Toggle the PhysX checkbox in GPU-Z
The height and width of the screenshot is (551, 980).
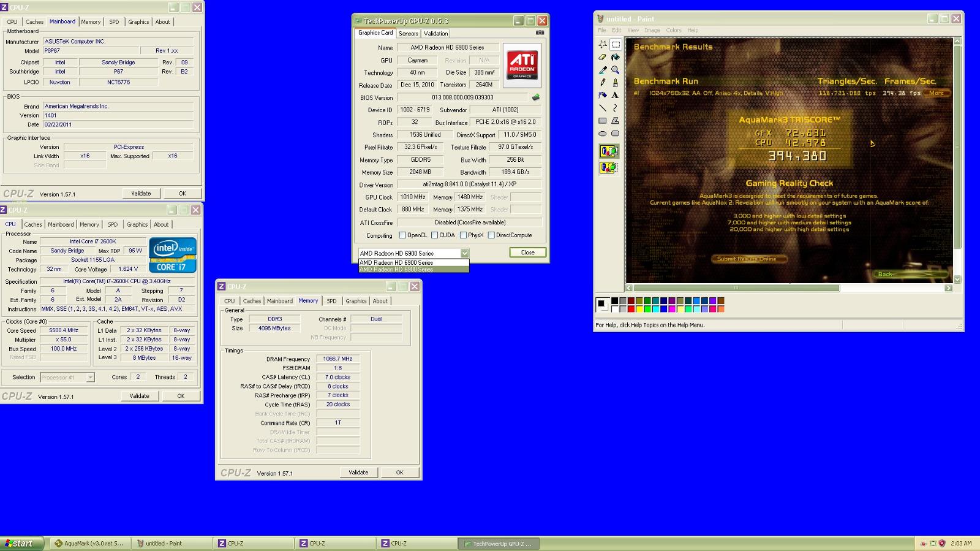pos(463,235)
